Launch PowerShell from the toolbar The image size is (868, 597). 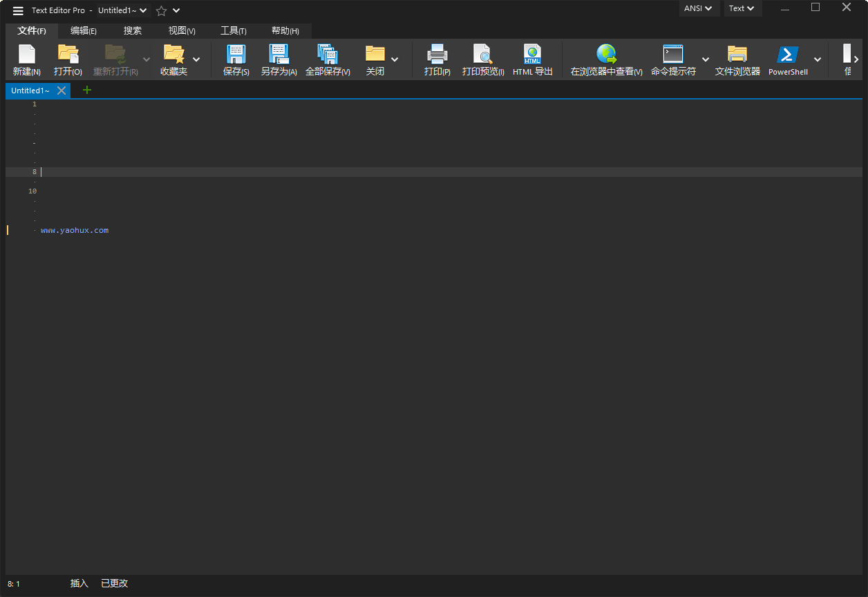point(787,59)
